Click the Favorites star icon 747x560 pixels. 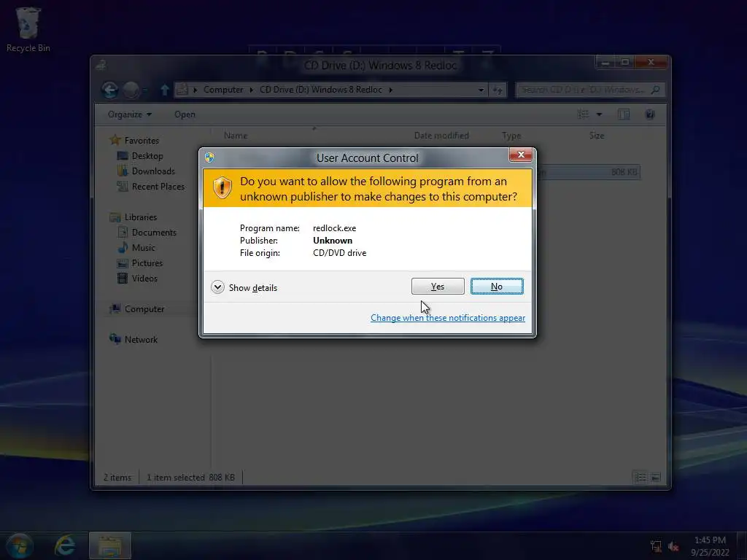[115, 140]
